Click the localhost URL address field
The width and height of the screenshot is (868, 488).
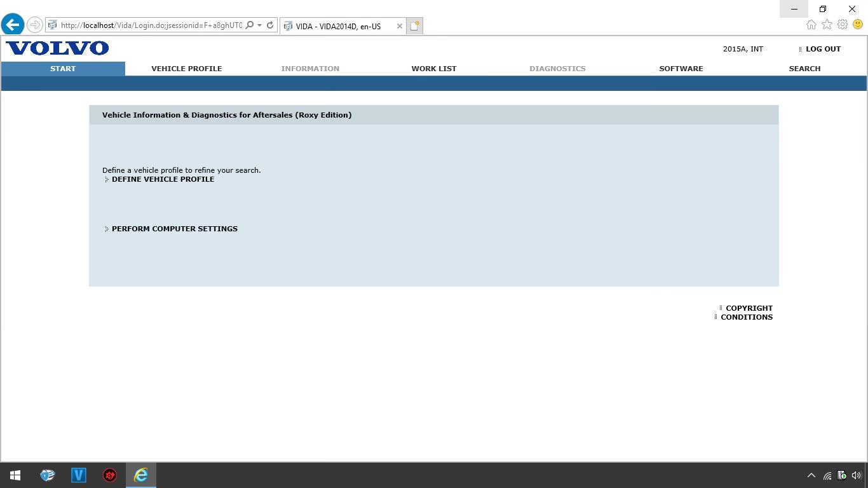pos(151,25)
